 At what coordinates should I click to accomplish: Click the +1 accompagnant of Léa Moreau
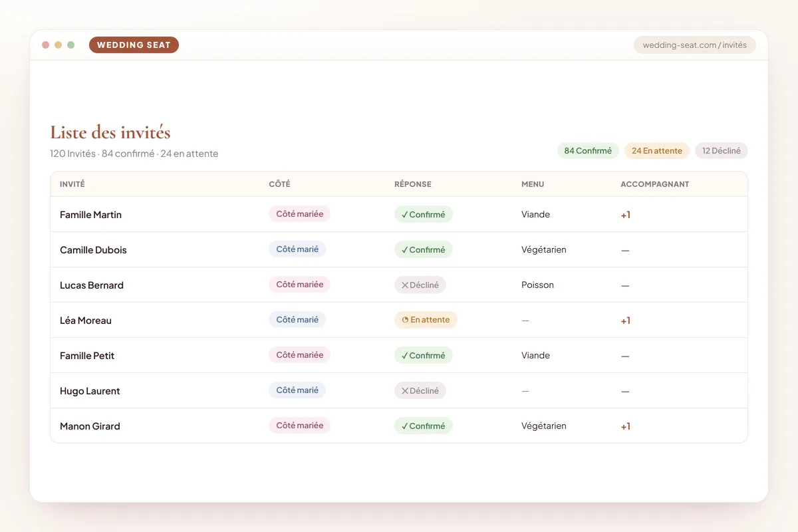(626, 321)
